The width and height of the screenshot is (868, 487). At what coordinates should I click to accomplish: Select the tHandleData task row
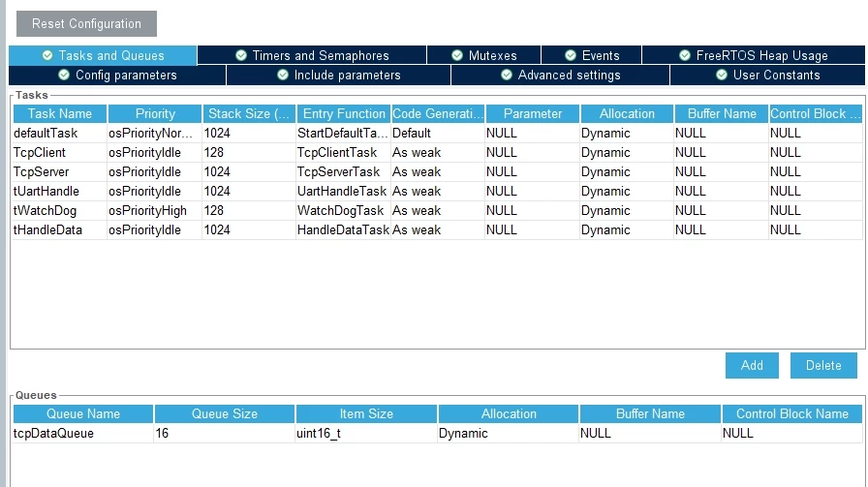[437, 229]
